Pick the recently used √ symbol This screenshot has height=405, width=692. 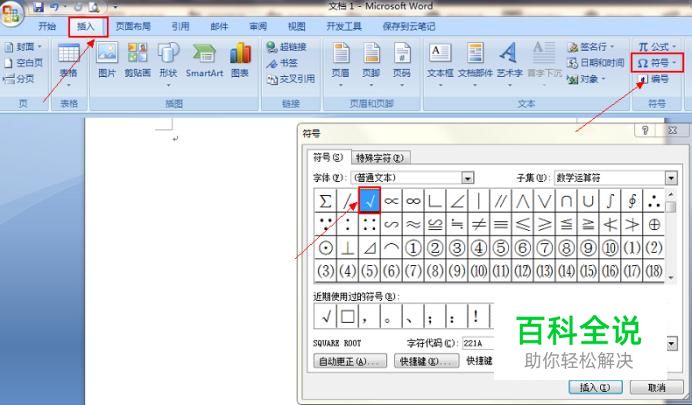[x=325, y=316]
